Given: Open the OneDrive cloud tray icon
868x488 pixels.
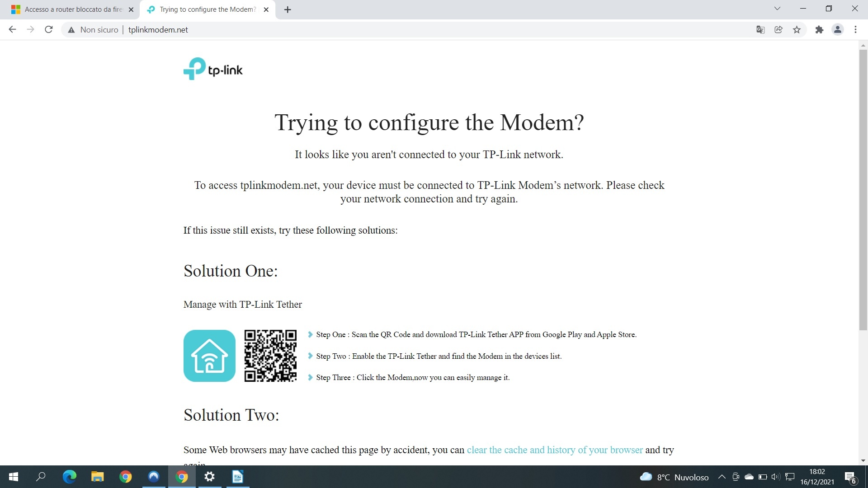Looking at the screenshot, I should 749,477.
